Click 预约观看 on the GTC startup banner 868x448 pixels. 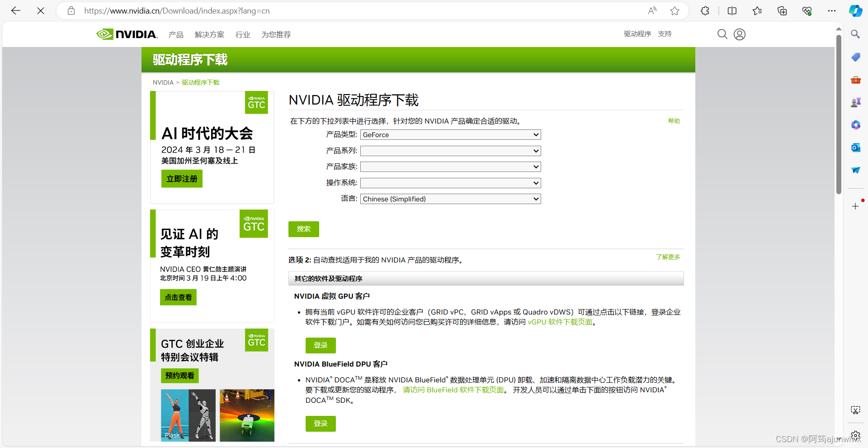click(179, 376)
